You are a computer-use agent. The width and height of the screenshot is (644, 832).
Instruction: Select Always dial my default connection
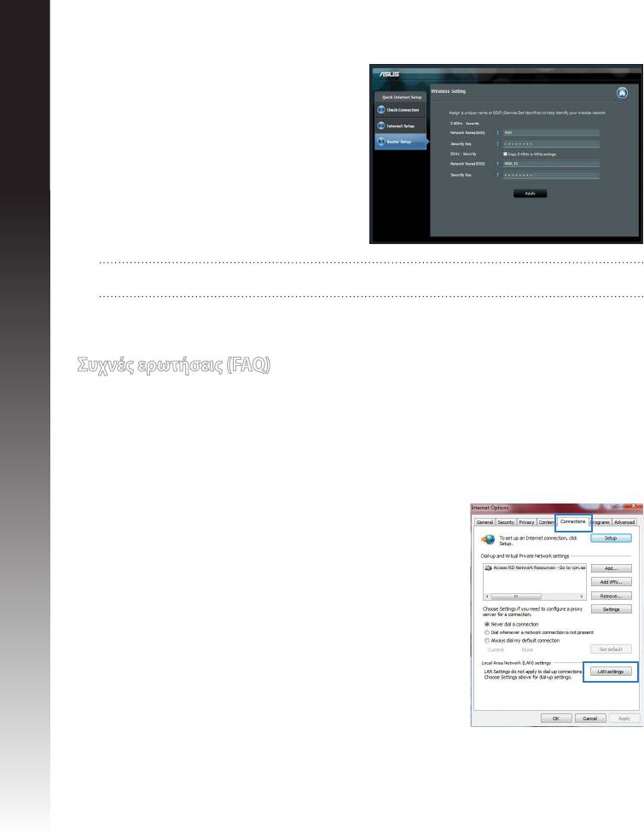[x=486, y=640]
